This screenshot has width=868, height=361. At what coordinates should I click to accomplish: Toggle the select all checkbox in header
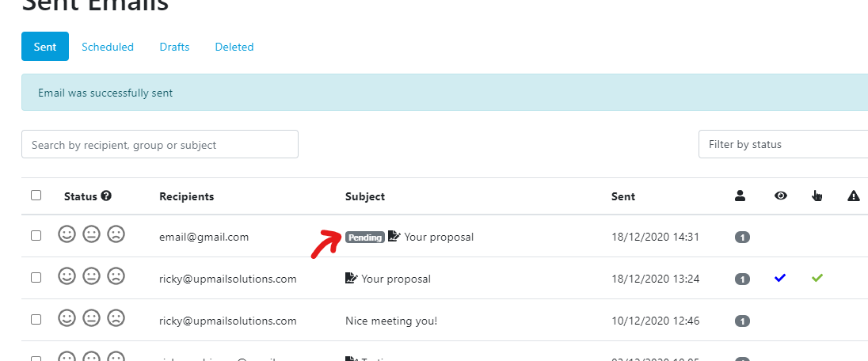pyautogui.click(x=36, y=196)
